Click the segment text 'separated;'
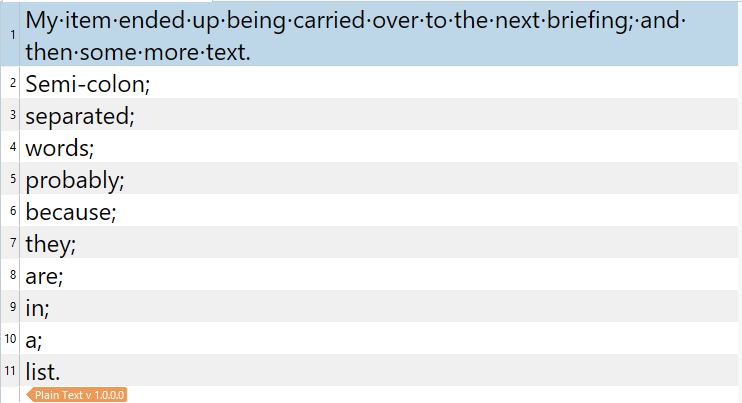 coord(80,116)
